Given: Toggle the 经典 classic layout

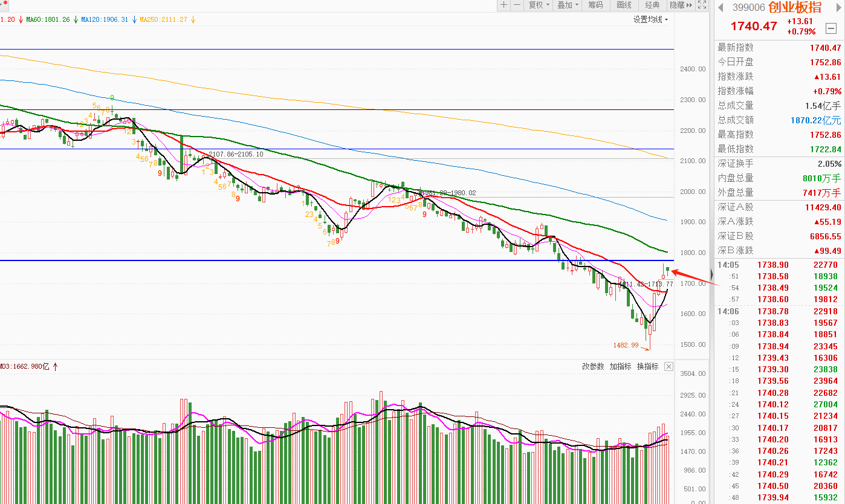Looking at the screenshot, I should (x=652, y=5).
